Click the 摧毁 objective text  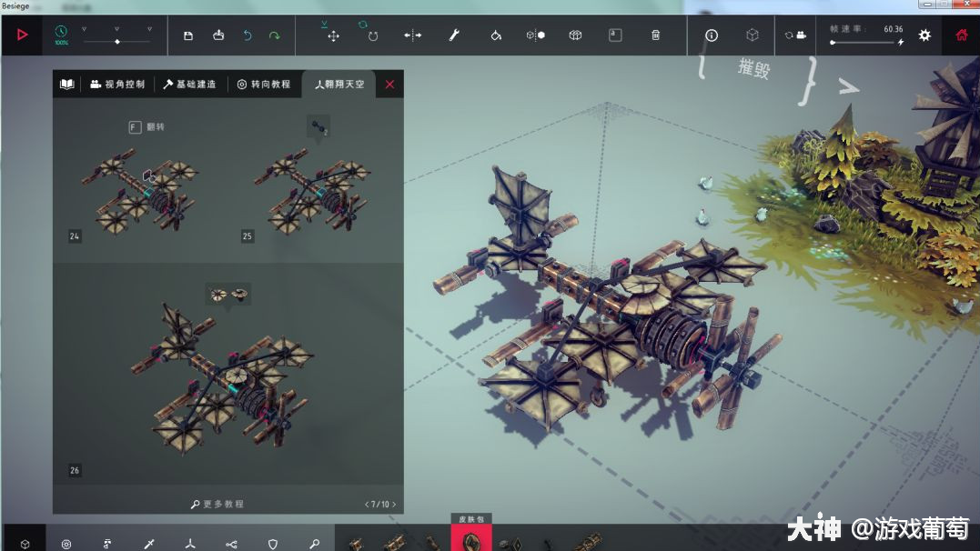coord(753,68)
